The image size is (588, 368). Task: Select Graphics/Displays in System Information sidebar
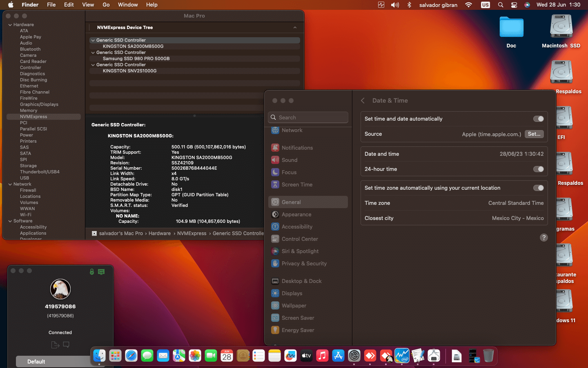pos(39,104)
